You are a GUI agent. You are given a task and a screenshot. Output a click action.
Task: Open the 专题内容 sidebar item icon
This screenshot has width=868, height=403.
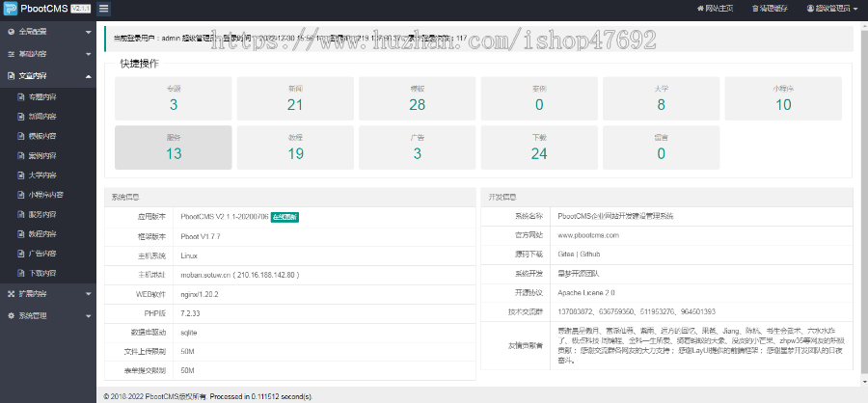[21, 97]
